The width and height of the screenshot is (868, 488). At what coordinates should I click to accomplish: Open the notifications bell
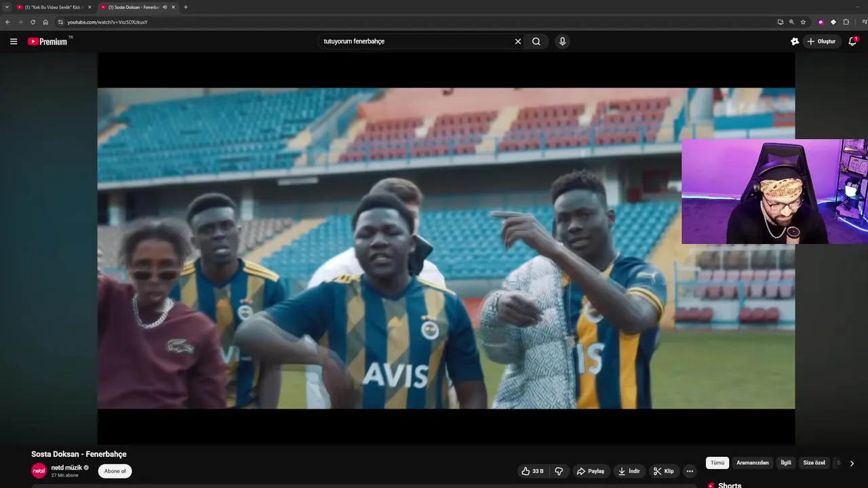click(853, 41)
